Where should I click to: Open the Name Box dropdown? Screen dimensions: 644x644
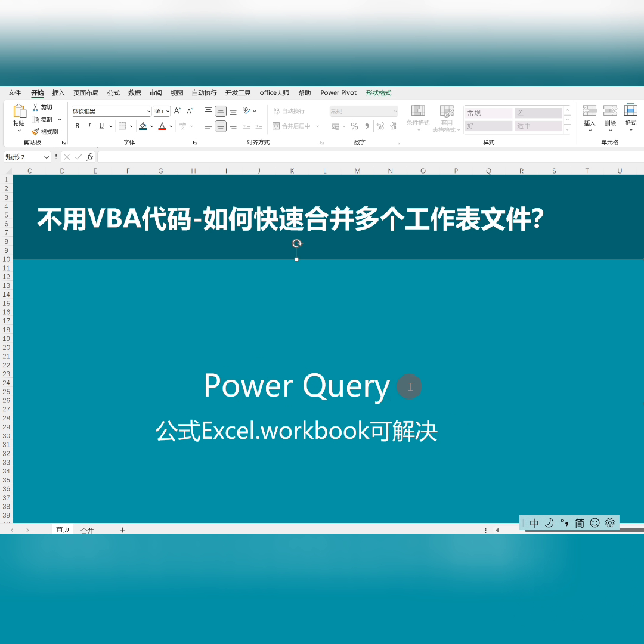47,157
